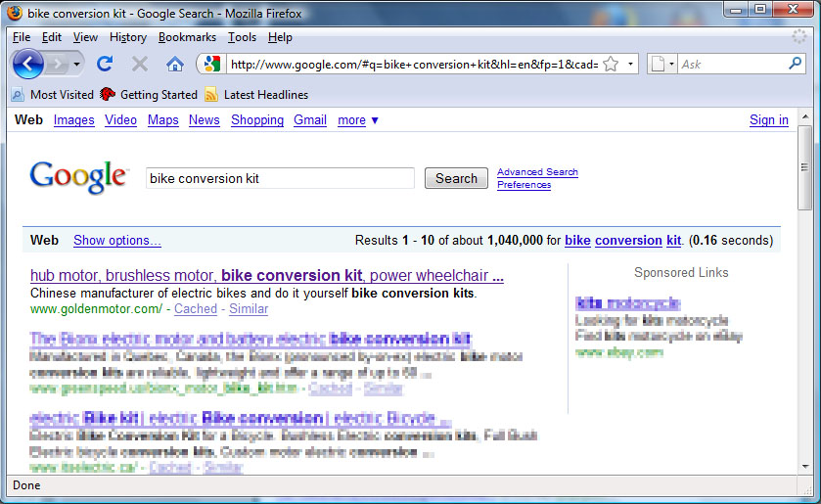Open the View menu

pos(85,37)
